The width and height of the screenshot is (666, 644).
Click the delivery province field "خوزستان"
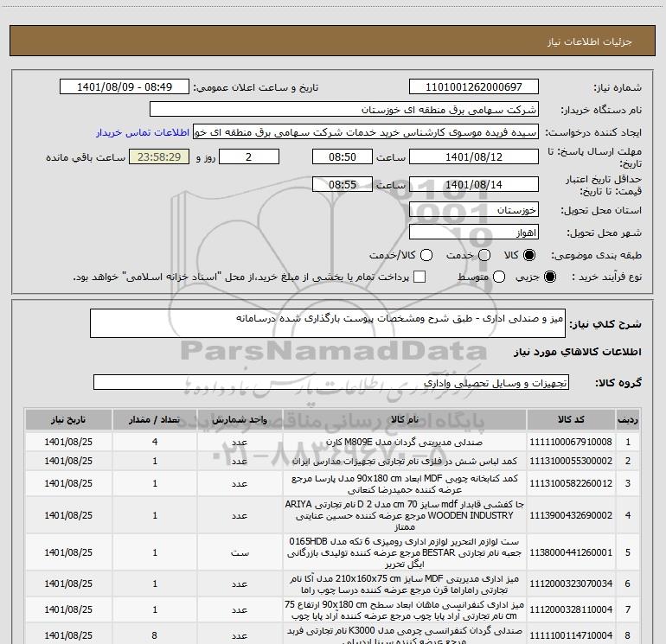tap(473, 210)
